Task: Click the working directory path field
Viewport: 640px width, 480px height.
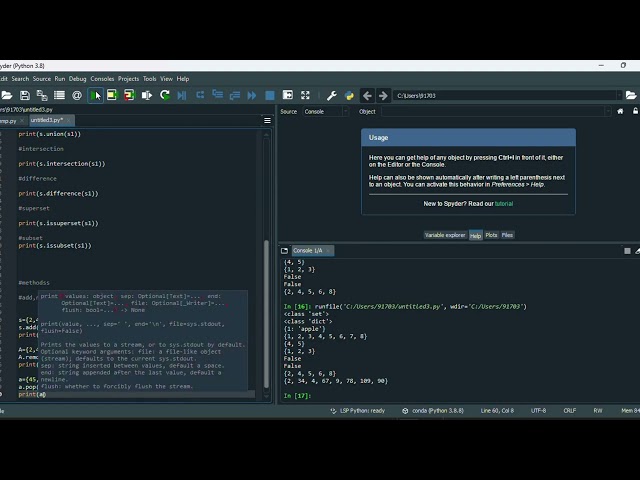Action: click(x=505, y=96)
